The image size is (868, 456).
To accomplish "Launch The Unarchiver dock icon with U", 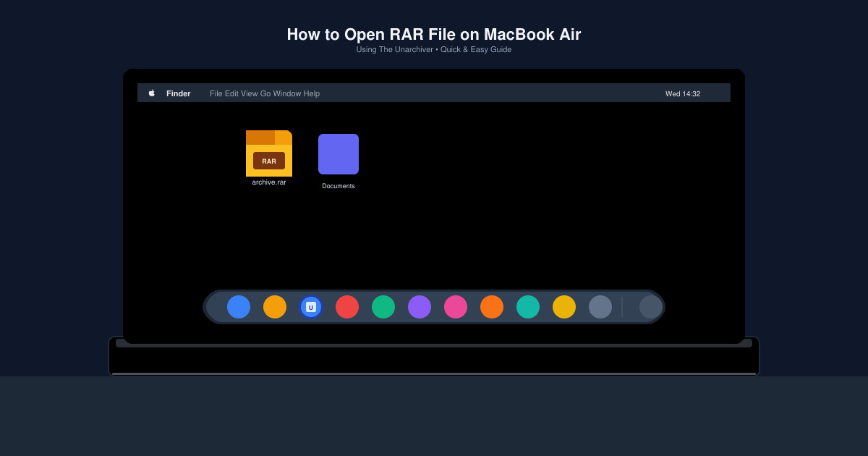I will tap(311, 307).
